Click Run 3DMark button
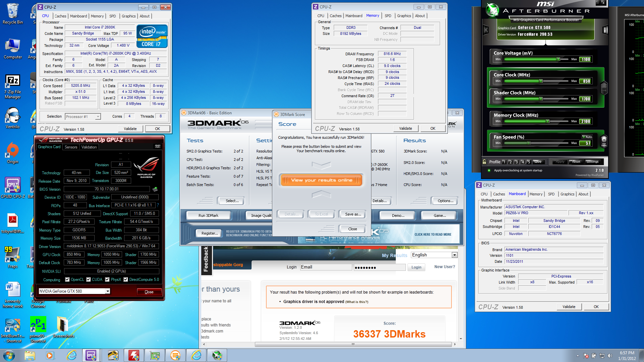Image resolution: width=644 pixels, height=362 pixels. point(208,216)
